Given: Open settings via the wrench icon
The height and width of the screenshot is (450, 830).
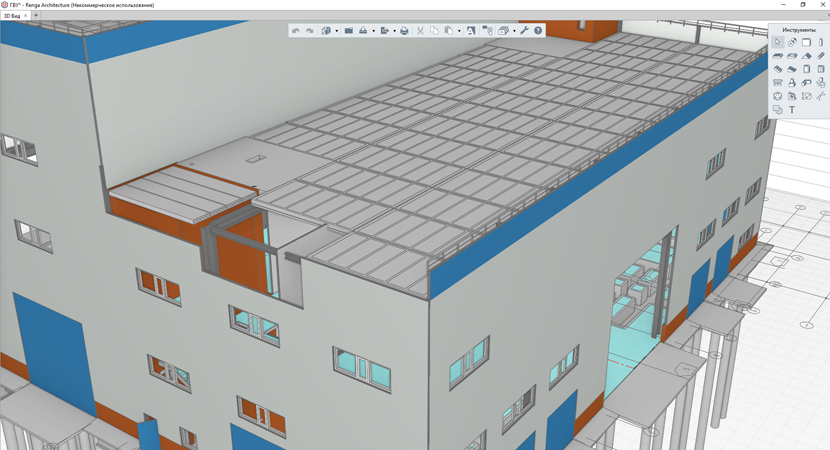Looking at the screenshot, I should 524,30.
